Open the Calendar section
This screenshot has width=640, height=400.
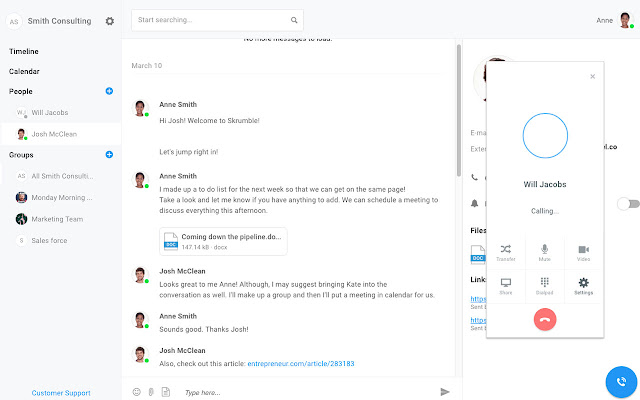(25, 71)
